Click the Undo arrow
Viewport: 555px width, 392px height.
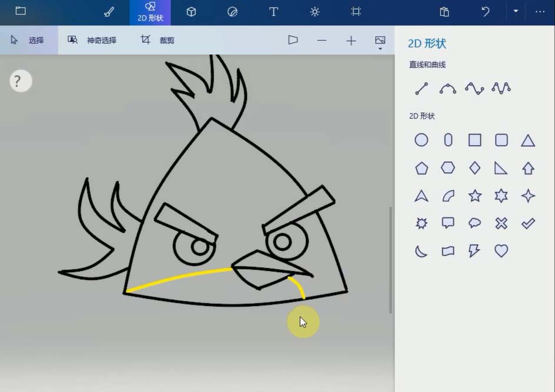pos(485,12)
